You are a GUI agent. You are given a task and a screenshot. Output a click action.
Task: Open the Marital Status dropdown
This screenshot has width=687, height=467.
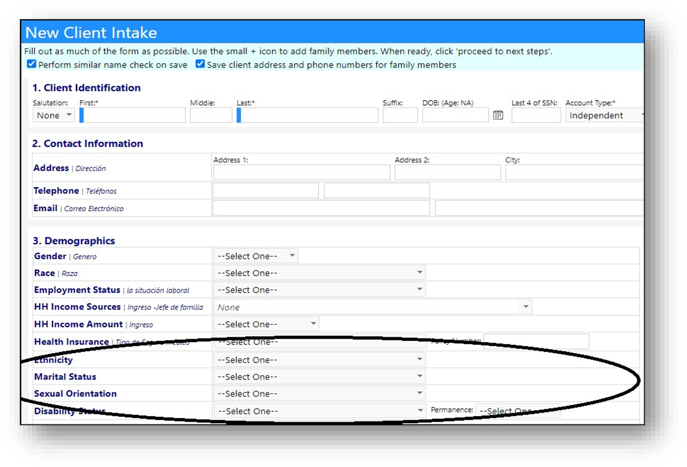click(x=319, y=377)
